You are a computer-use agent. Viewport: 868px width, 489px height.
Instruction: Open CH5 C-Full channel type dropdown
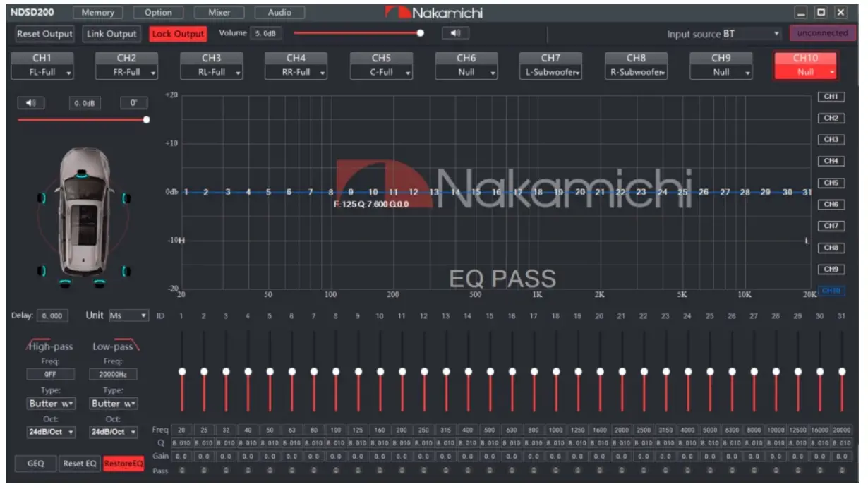pyautogui.click(x=382, y=72)
